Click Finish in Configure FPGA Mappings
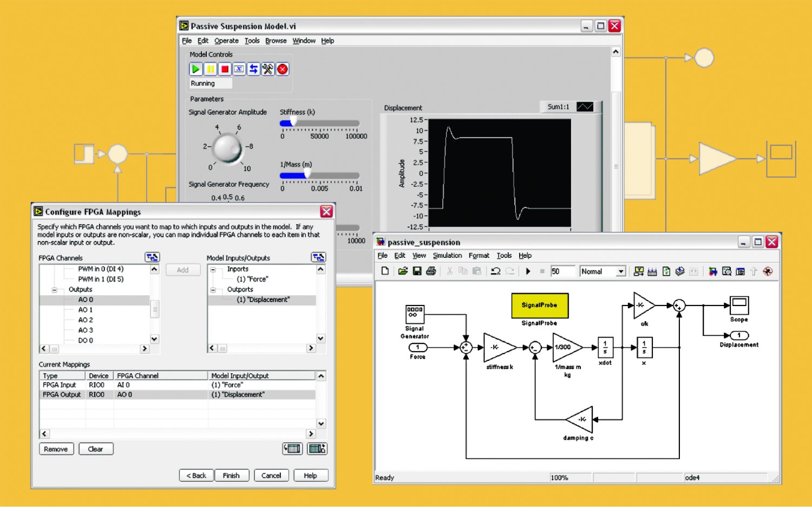This screenshot has height=507, width=812. tap(232, 475)
